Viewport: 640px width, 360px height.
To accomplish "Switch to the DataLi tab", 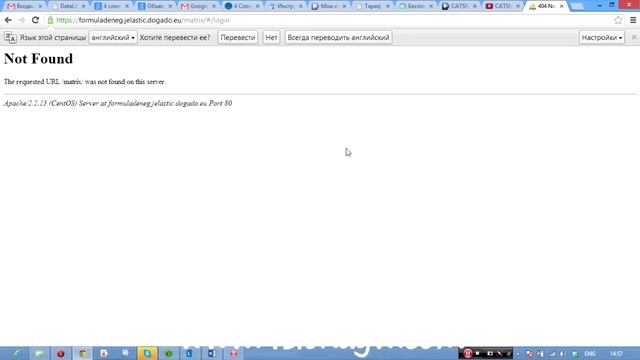I will [x=67, y=6].
